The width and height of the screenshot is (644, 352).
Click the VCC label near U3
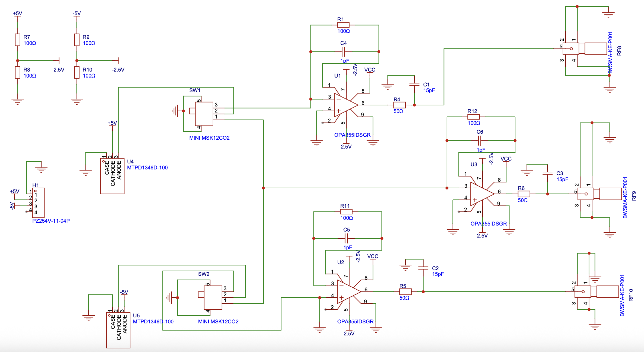coord(506,159)
